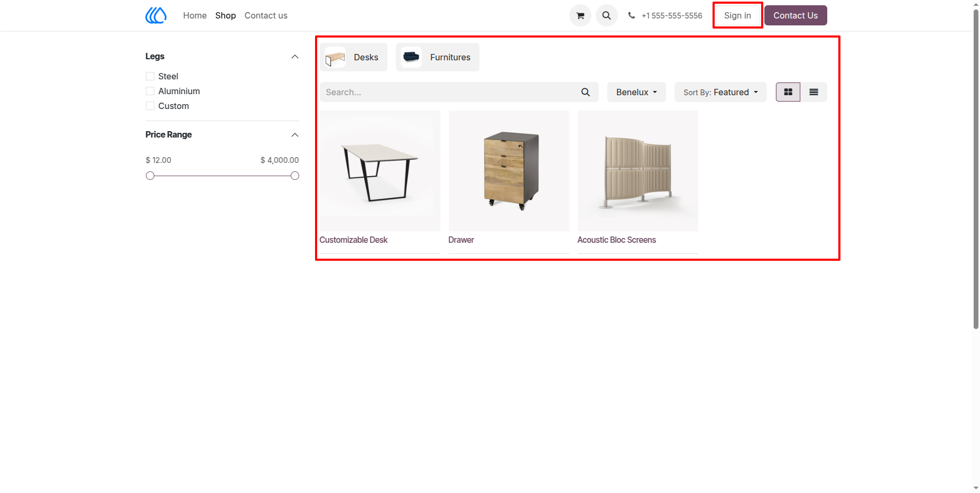Image resolution: width=980 pixels, height=493 pixels.
Task: Click the $ 4,000.00 maximum price value
Action: pos(280,160)
